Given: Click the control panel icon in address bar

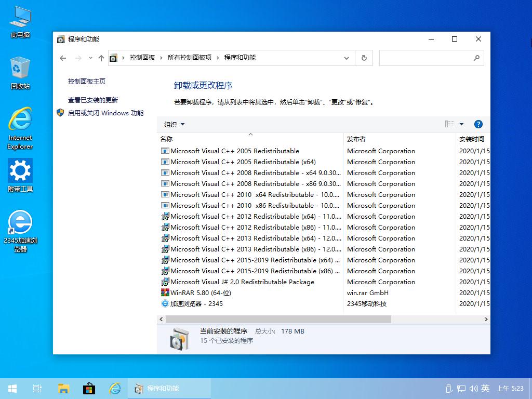Looking at the screenshot, I should pos(113,58).
